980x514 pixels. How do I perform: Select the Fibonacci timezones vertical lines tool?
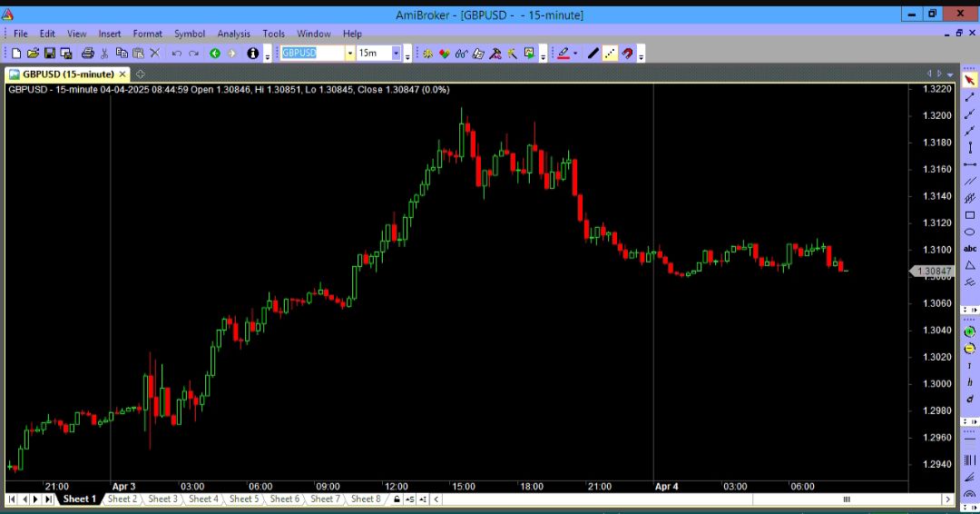coord(969,460)
